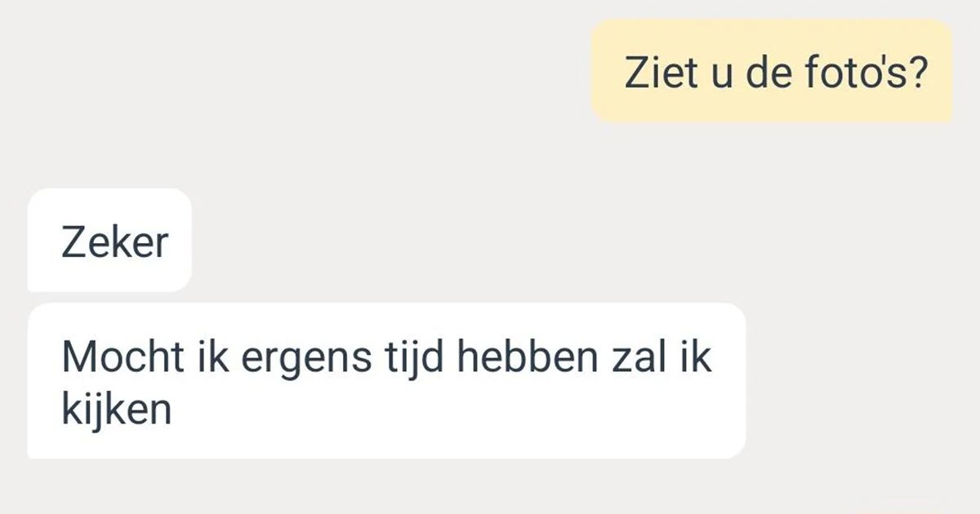The width and height of the screenshot is (980, 514).
Task: Select the yellow "Ziet u de foto's?" message bubble
Action: tap(772, 71)
